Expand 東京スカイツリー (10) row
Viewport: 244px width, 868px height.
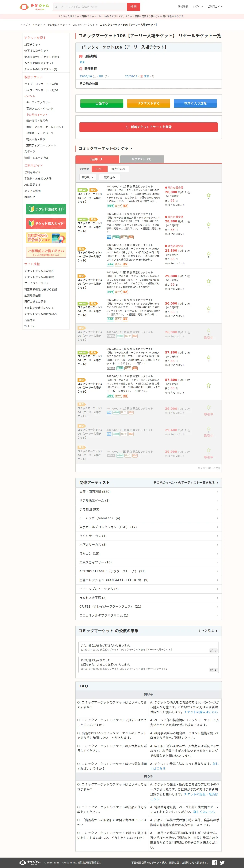[x=148, y=562]
